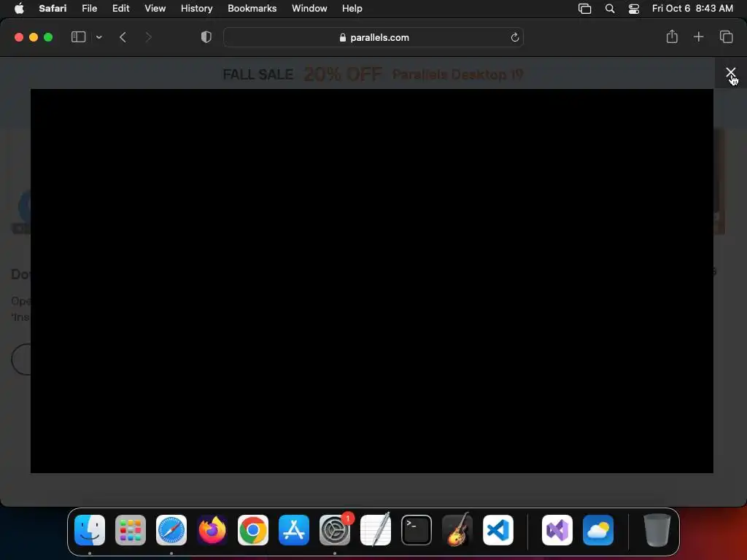Launch Finder from the Dock

pyautogui.click(x=90, y=530)
